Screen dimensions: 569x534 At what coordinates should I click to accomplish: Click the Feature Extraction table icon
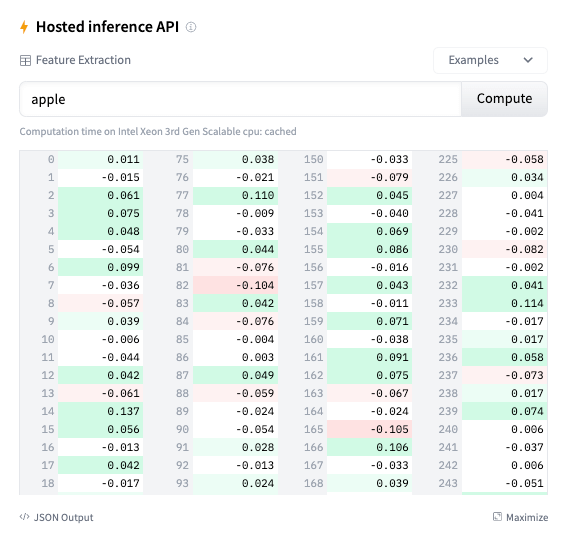pos(25,61)
